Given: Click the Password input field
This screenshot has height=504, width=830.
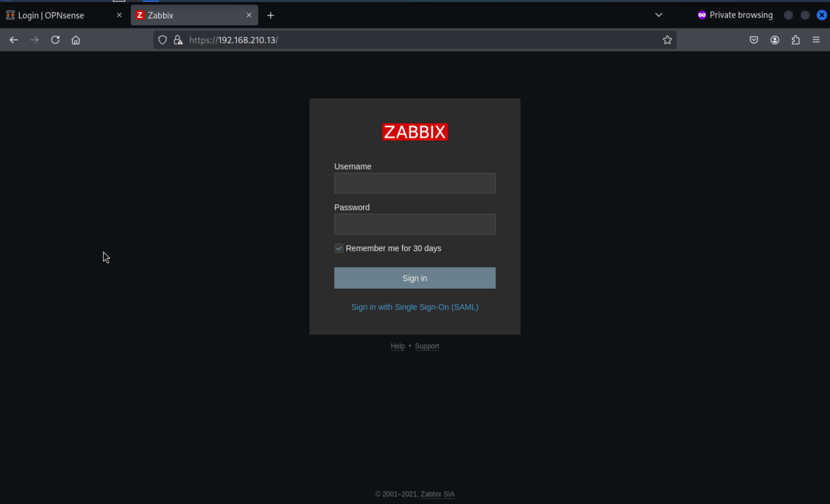Looking at the screenshot, I should click(x=415, y=224).
